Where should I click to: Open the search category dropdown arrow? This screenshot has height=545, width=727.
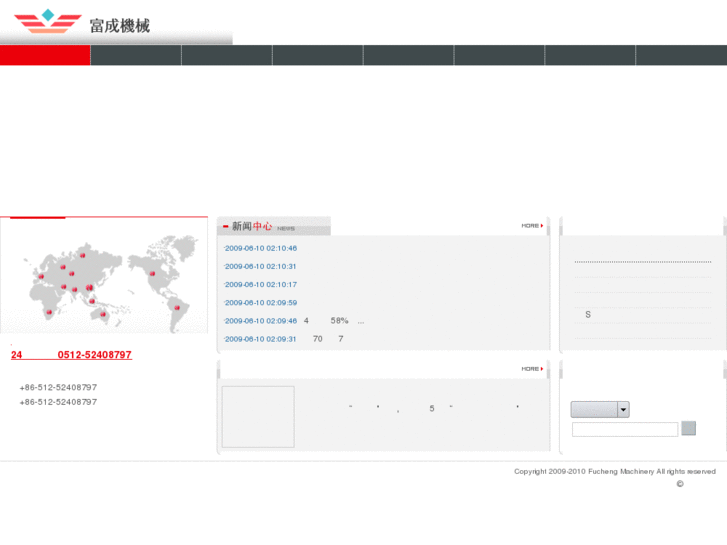[623, 410]
